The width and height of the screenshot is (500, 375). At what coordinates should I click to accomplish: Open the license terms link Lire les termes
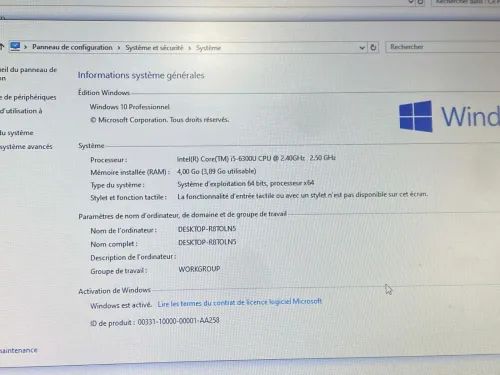point(240,303)
